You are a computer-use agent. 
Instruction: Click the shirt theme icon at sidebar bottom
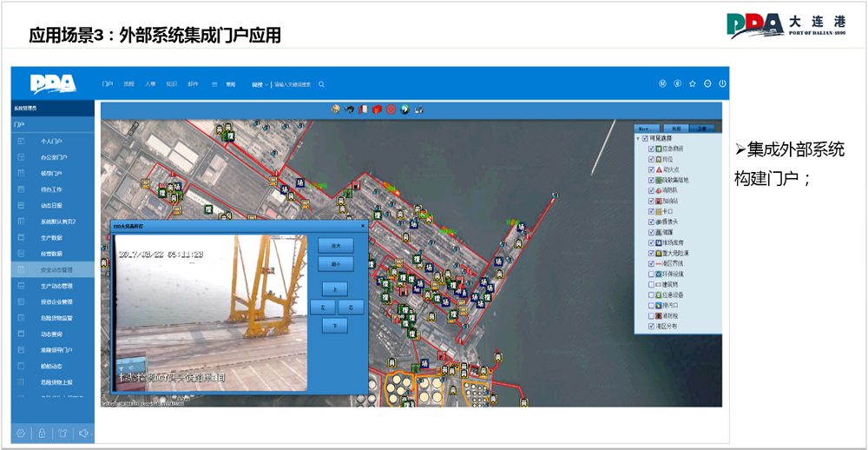(x=62, y=433)
